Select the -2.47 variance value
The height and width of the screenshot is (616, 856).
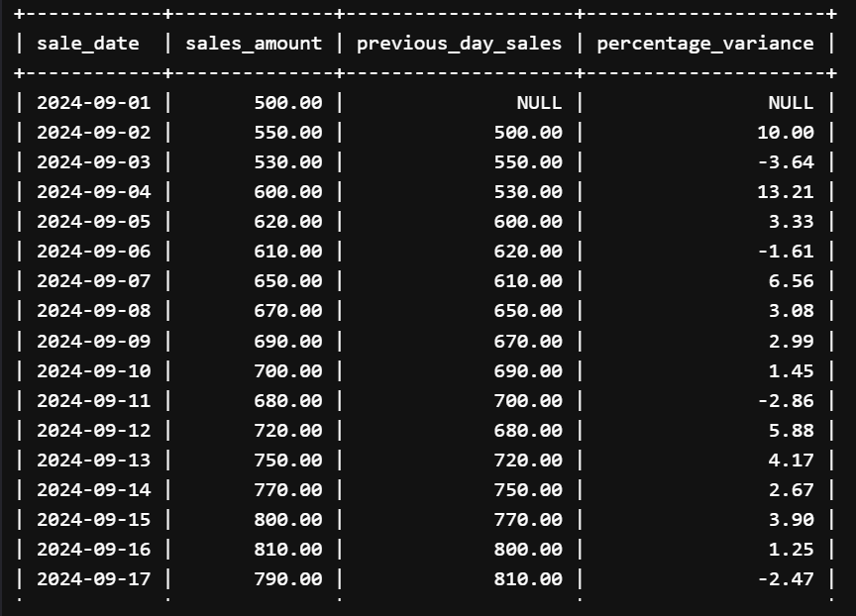[x=786, y=579]
